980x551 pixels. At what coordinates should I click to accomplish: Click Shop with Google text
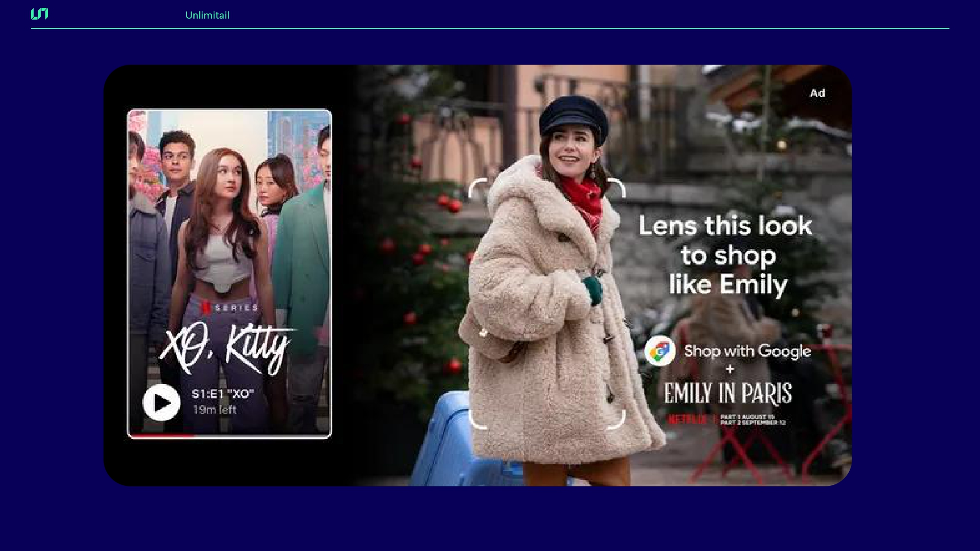click(x=747, y=351)
